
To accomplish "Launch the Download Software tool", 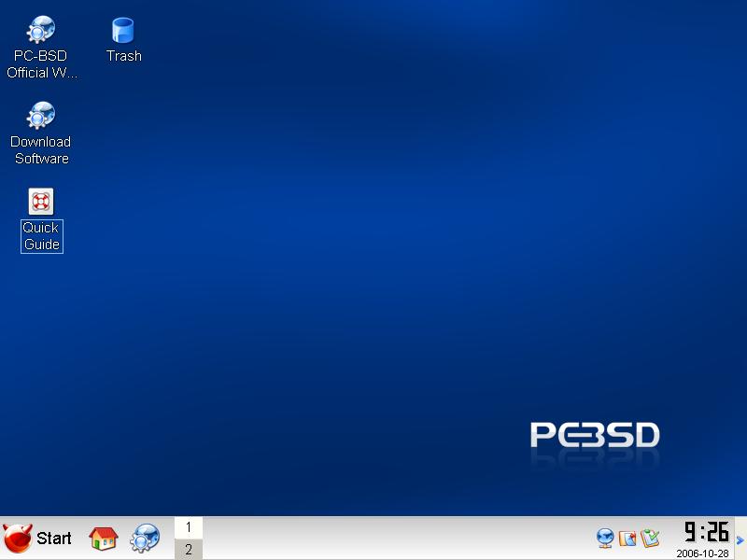I will [x=40, y=114].
